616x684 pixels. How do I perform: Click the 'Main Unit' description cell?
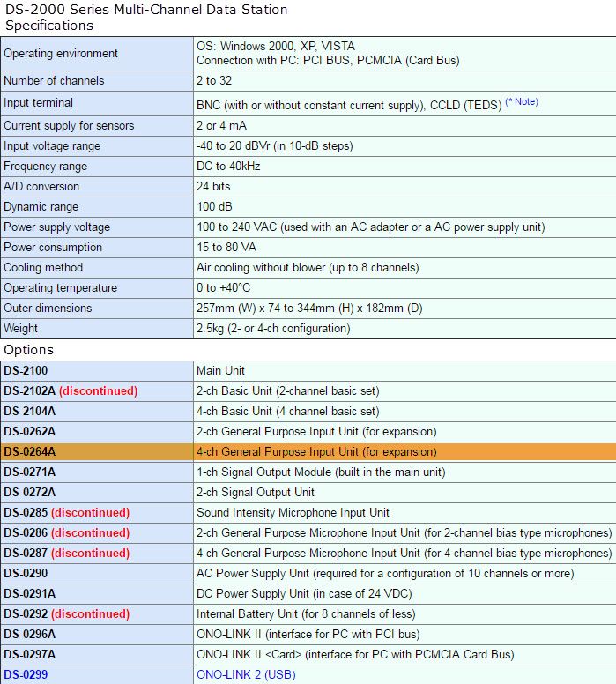click(404, 371)
